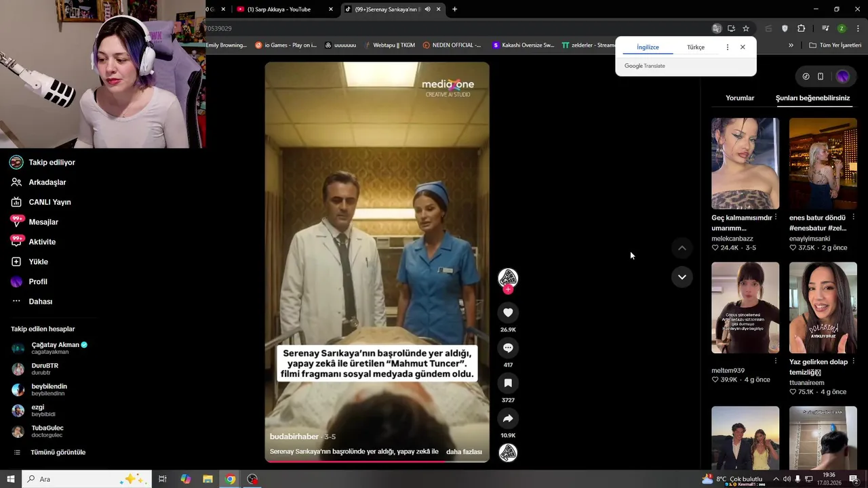Viewport: 868px width, 488px height.
Task: Click the phone app icon beside avatar
Action: [821, 77]
